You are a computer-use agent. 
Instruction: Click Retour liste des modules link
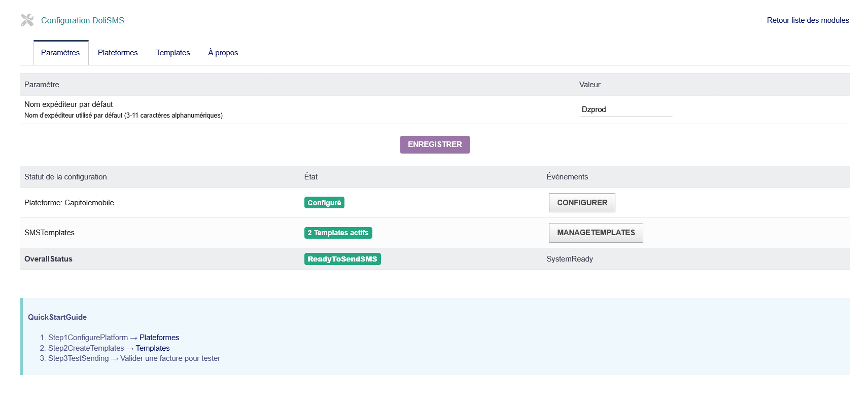pos(808,20)
